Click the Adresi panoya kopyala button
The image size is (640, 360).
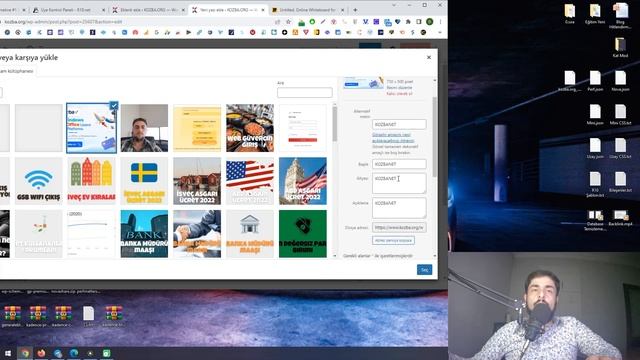pos(393,240)
